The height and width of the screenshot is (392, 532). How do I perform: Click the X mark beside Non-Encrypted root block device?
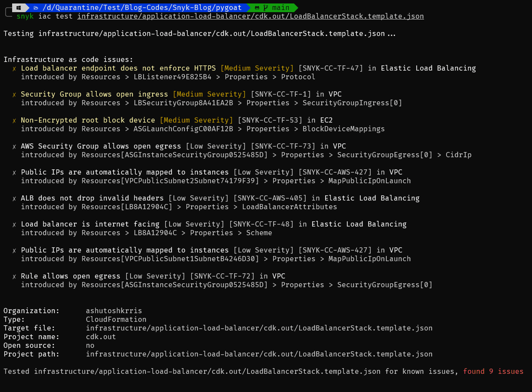click(14, 120)
